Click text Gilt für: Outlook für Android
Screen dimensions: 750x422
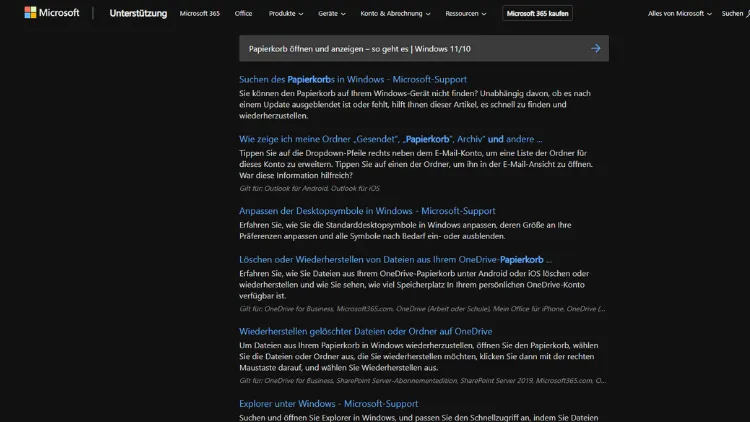pyautogui.click(x=309, y=189)
